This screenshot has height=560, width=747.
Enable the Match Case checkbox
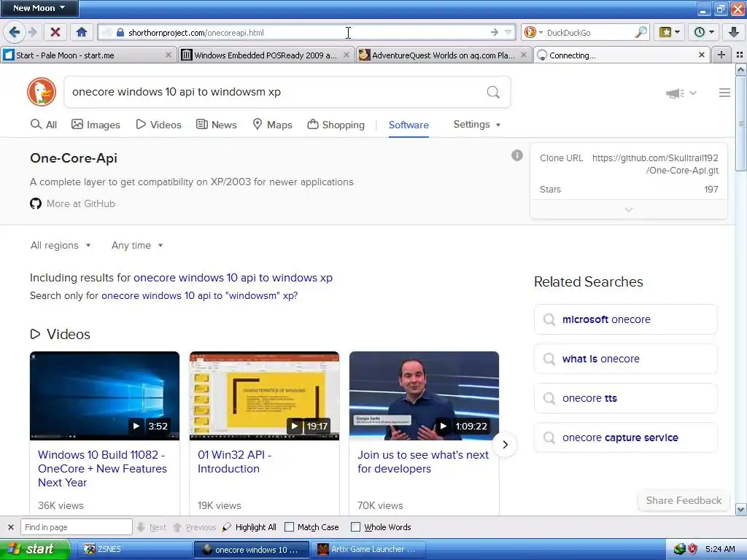click(289, 527)
